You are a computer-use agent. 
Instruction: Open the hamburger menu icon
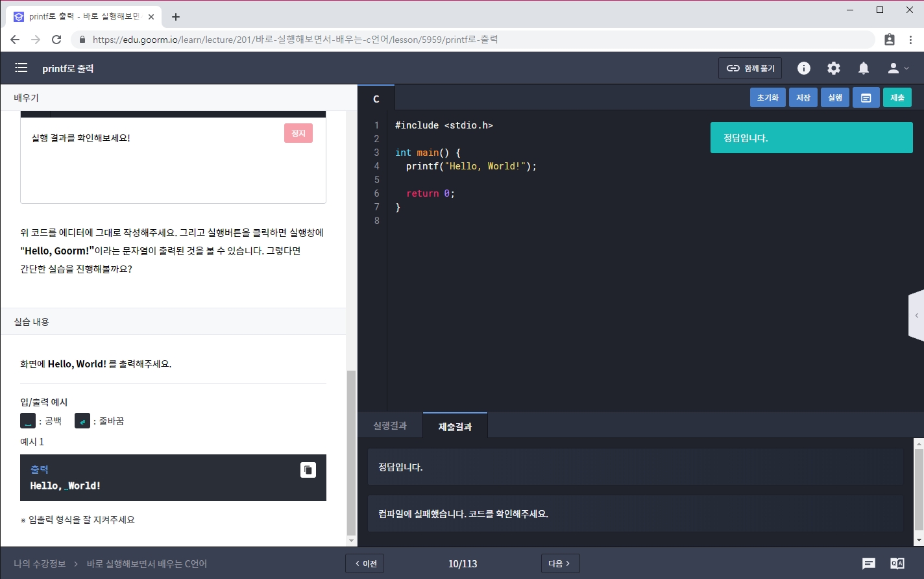[x=21, y=68]
